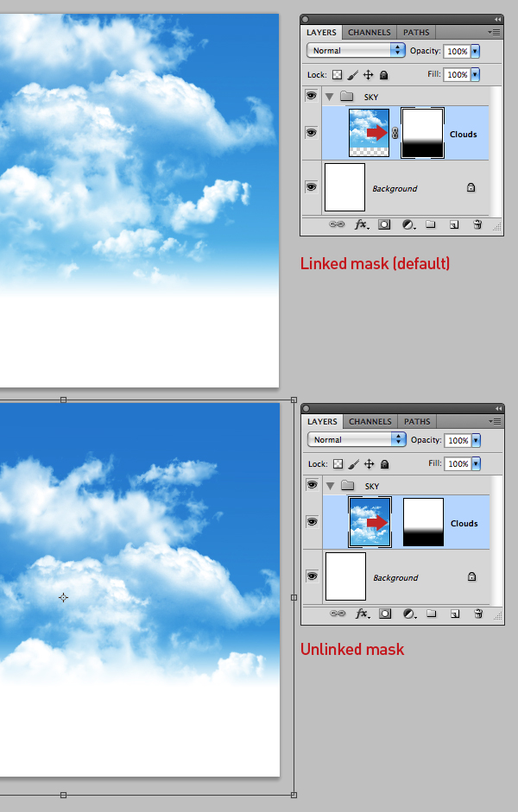The image size is (518, 812).
Task: Open fx layer styles in Linked mask panel
Action: coord(362,224)
